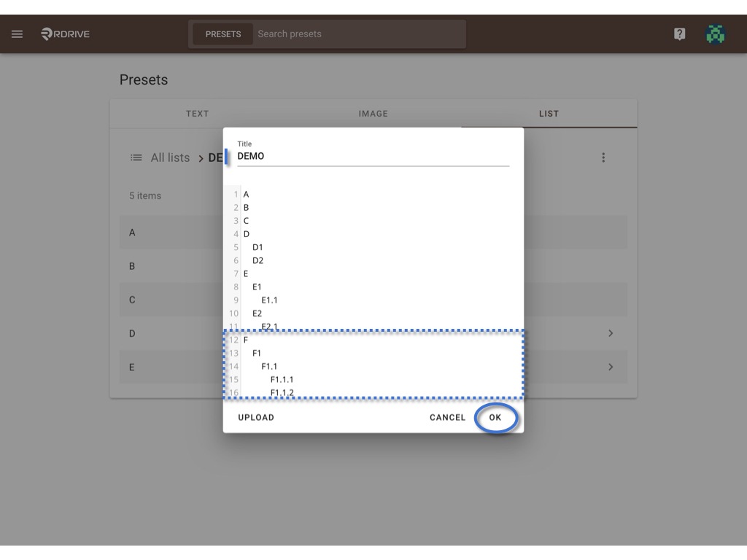Expand the E list item chevron

click(x=611, y=367)
